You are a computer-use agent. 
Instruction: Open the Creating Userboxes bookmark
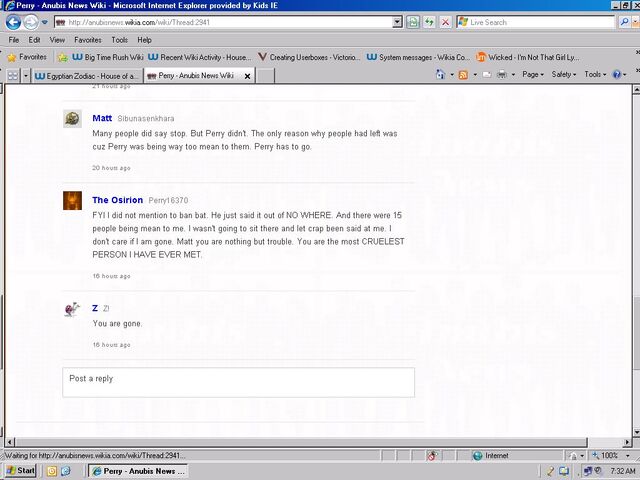(x=309, y=57)
